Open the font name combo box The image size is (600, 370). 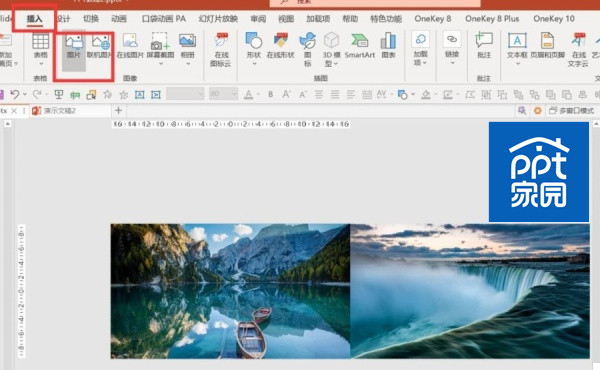click(x=185, y=94)
